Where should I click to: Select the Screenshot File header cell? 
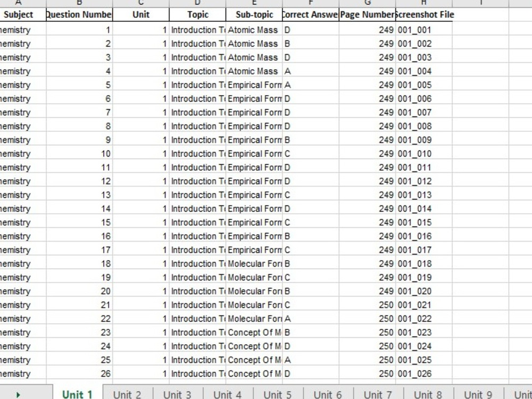pyautogui.click(x=424, y=14)
